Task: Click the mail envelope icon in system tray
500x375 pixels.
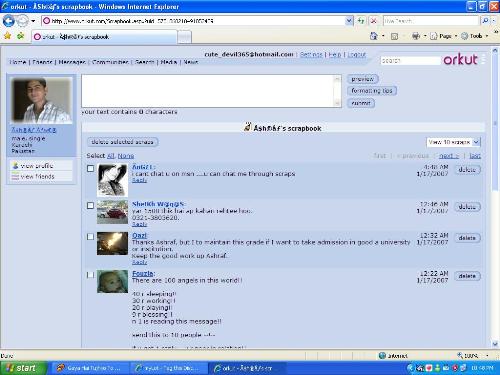Action: point(446,368)
